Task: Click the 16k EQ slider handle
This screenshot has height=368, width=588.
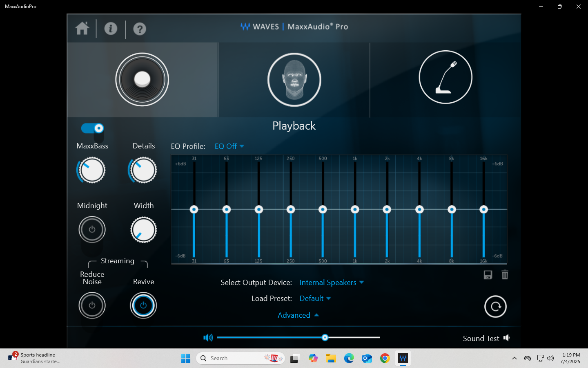Action: tap(483, 209)
